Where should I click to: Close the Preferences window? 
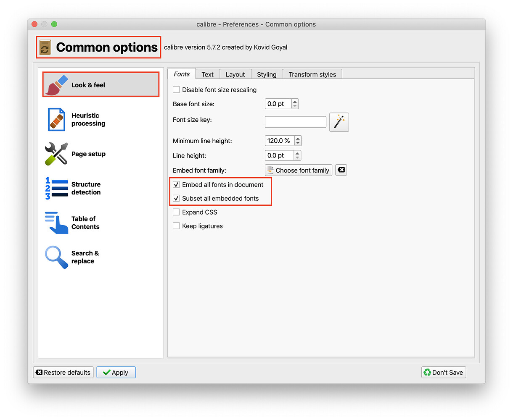coord(34,24)
